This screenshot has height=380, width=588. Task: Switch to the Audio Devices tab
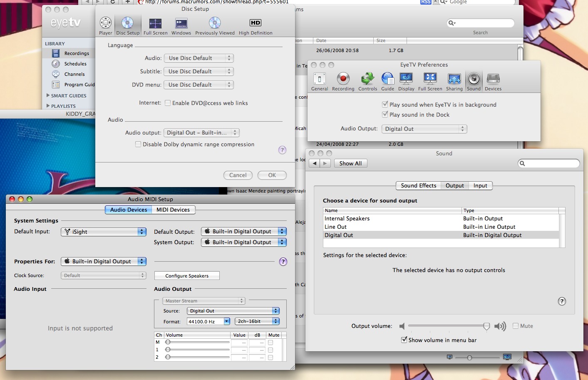128,210
